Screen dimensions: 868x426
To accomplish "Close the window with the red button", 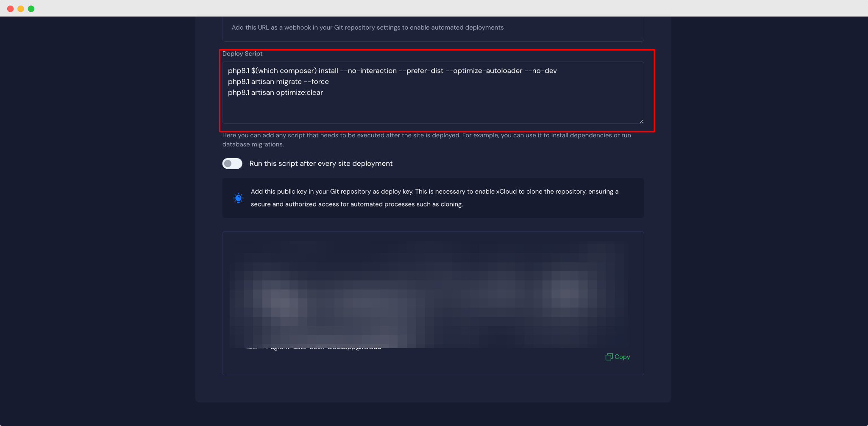I will click(x=11, y=8).
